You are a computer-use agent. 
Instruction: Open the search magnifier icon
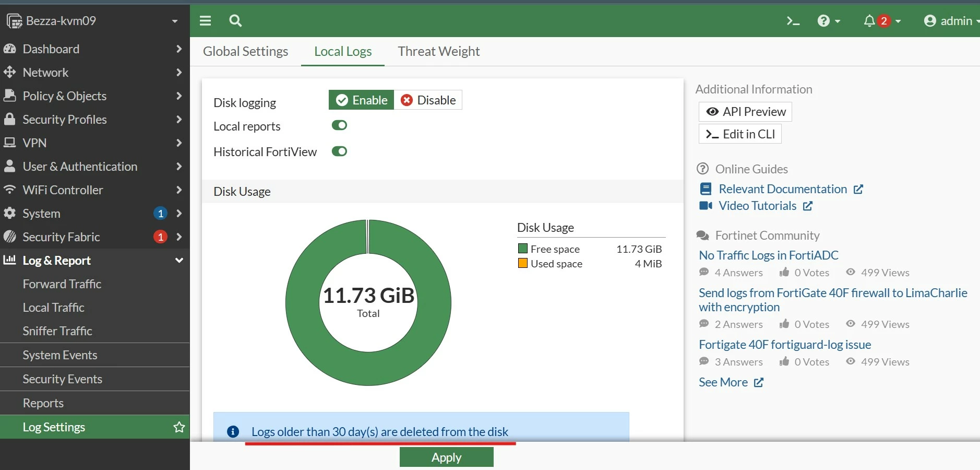(x=235, y=21)
